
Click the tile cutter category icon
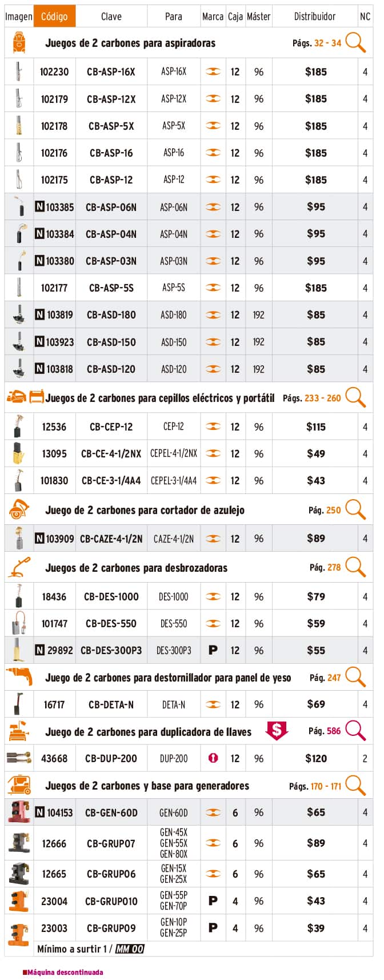19,509
